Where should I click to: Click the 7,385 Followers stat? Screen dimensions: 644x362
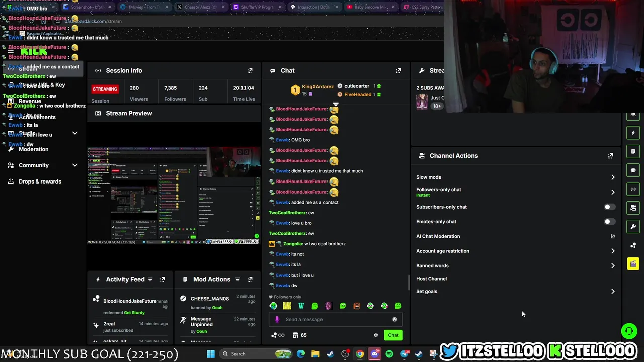pyautogui.click(x=175, y=93)
